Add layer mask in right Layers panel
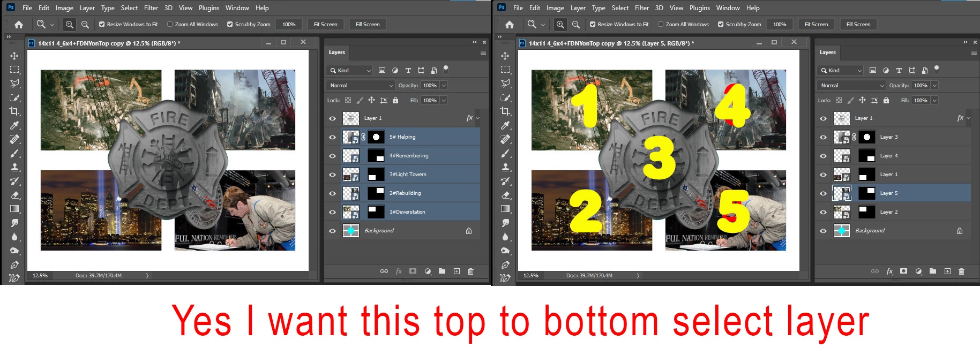This screenshot has width=980, height=363. 904,271
